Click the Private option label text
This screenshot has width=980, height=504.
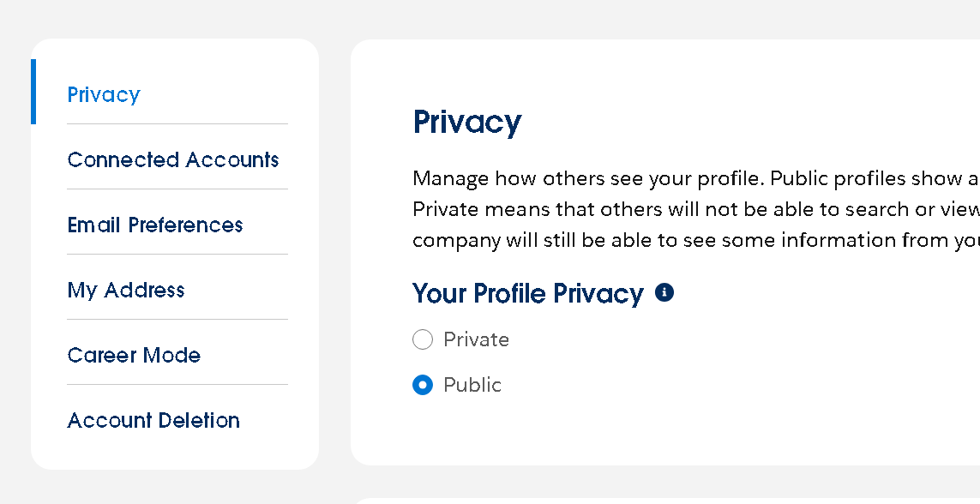[x=476, y=339]
